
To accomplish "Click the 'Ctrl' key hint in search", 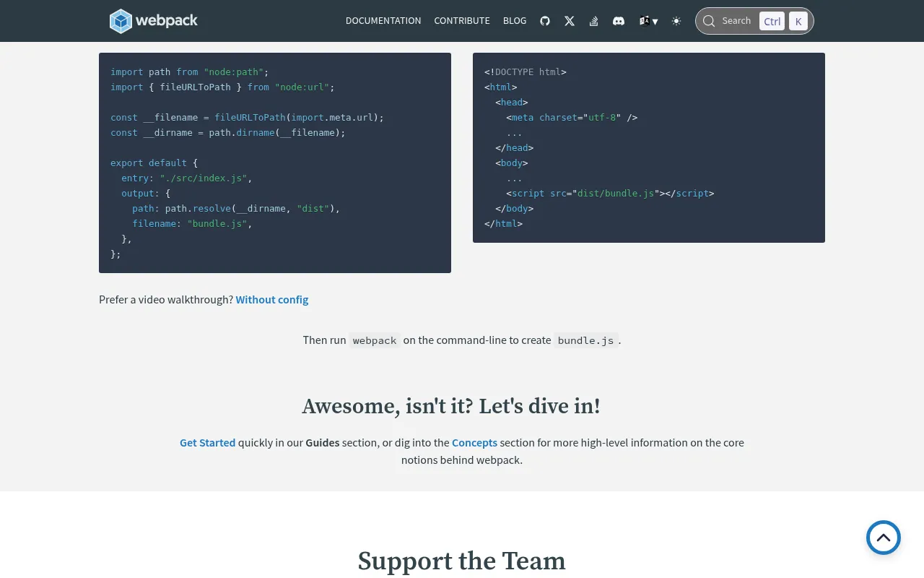I will 772,21.
